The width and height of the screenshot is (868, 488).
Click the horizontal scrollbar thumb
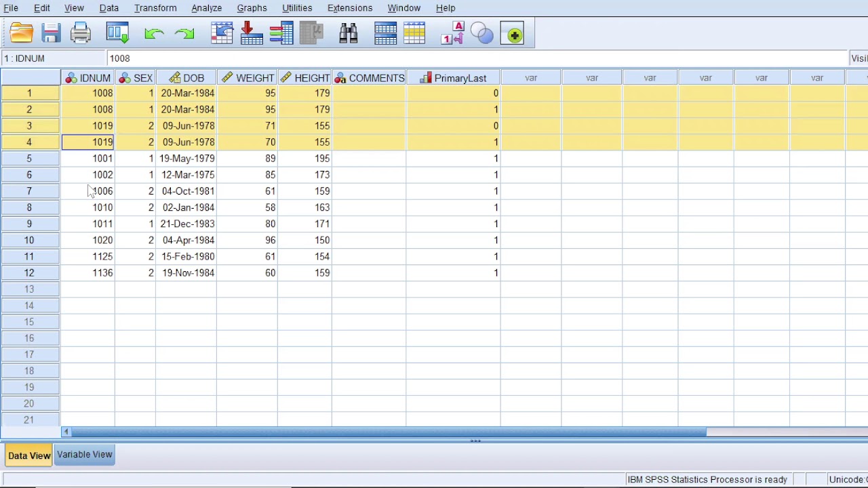point(389,432)
